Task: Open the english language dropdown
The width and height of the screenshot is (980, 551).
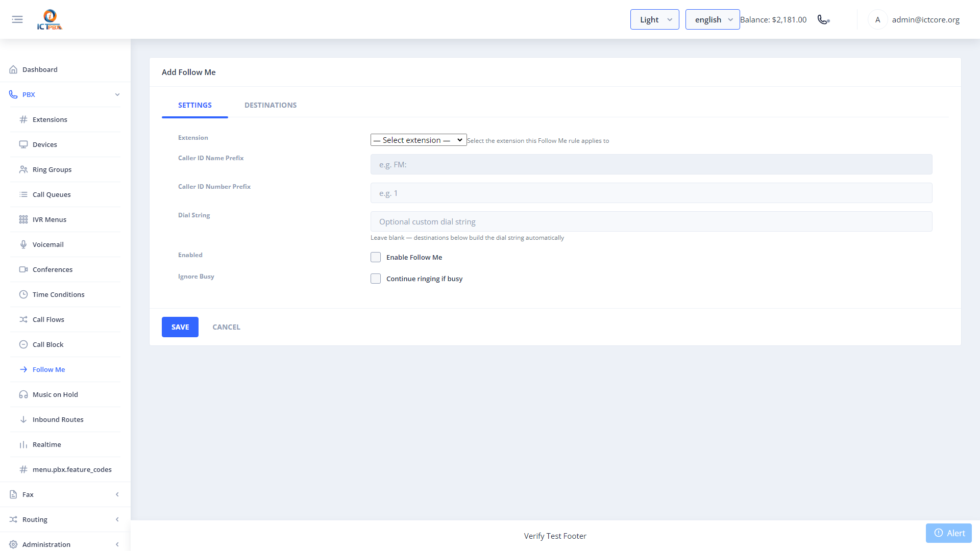Action: point(713,19)
